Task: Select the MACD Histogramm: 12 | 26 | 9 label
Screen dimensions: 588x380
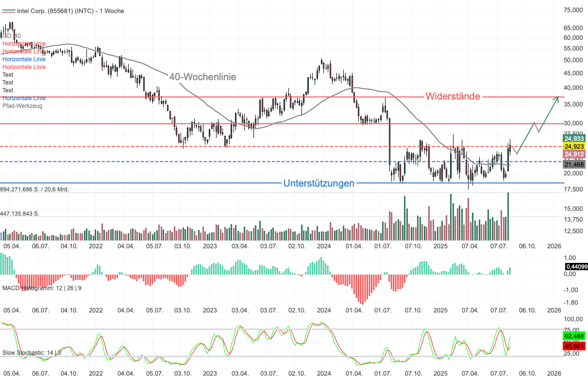Action: click(x=42, y=288)
